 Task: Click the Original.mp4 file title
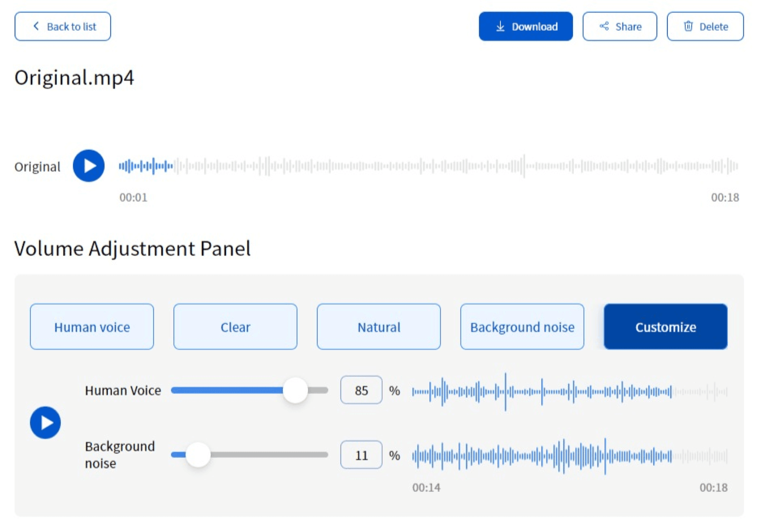click(74, 78)
